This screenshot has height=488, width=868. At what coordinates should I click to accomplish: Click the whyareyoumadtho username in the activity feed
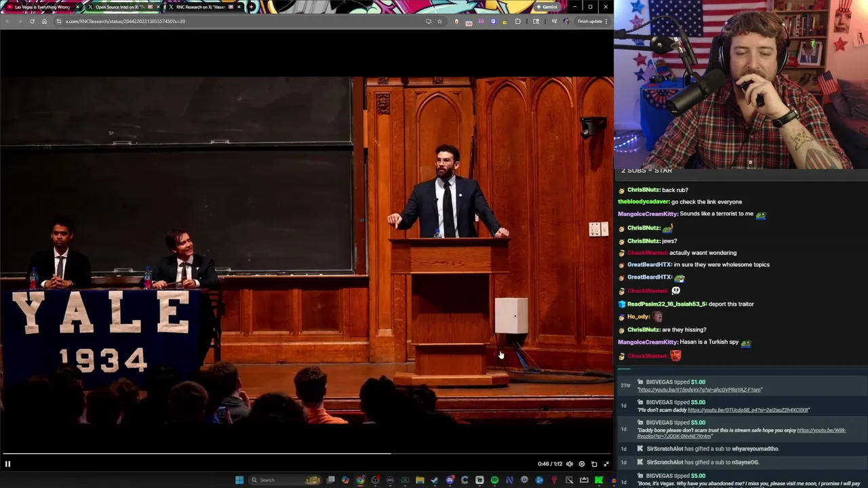pyautogui.click(x=755, y=449)
